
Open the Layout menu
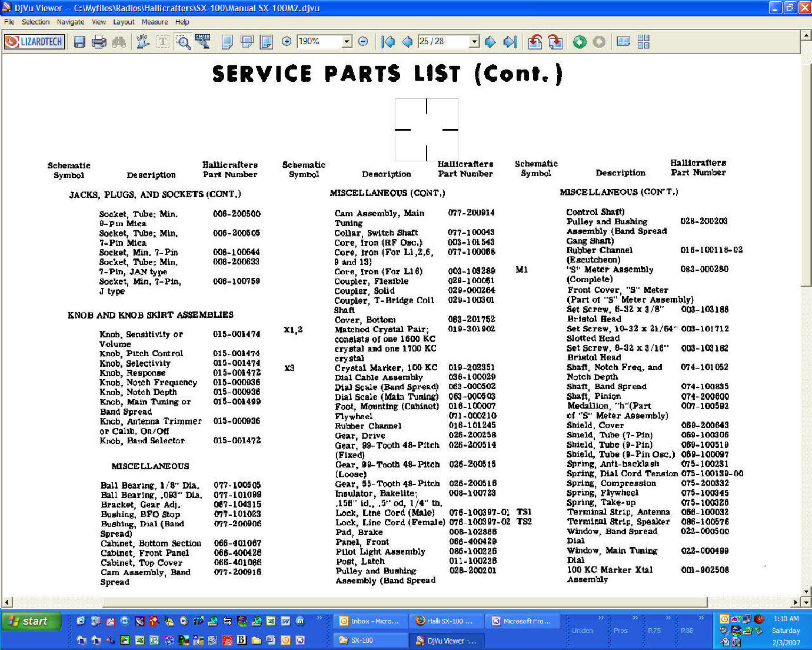pos(124,22)
